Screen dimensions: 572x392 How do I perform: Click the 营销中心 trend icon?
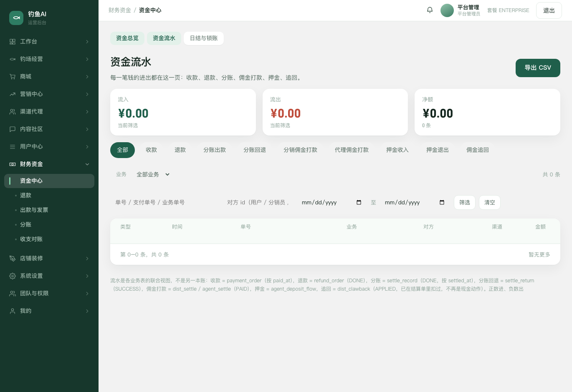tap(13, 94)
